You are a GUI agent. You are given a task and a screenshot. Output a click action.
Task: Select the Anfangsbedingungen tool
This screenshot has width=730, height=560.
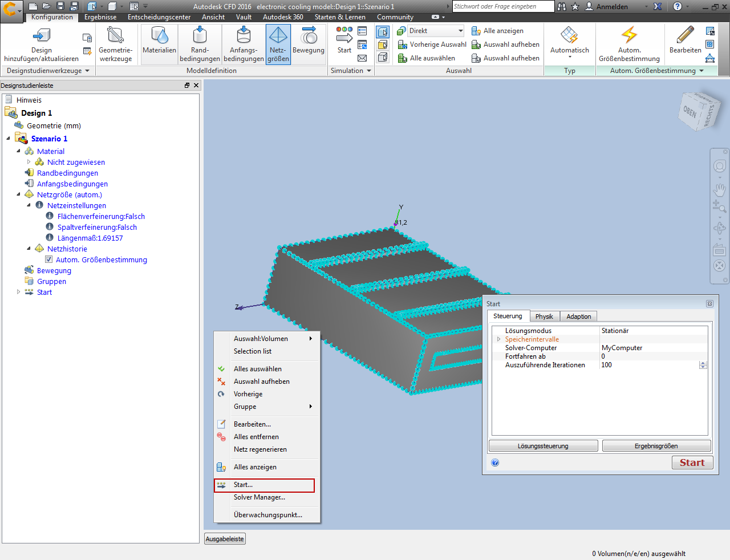coord(244,44)
